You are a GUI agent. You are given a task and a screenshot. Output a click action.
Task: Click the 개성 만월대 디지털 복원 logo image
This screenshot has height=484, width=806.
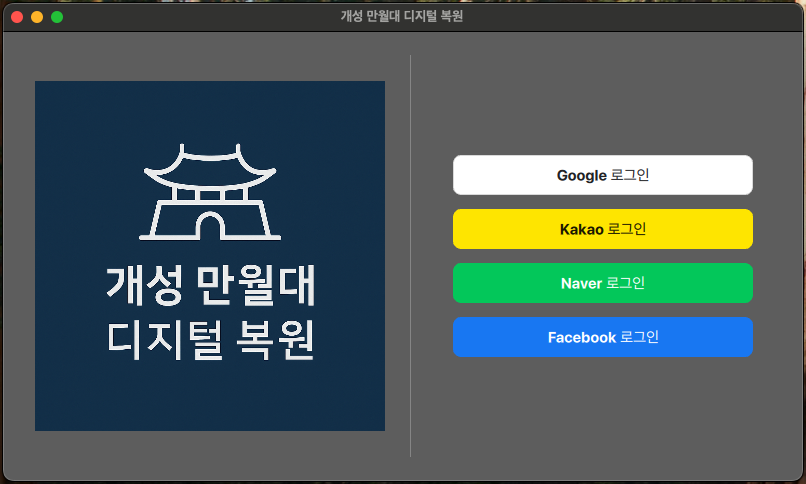point(210,256)
